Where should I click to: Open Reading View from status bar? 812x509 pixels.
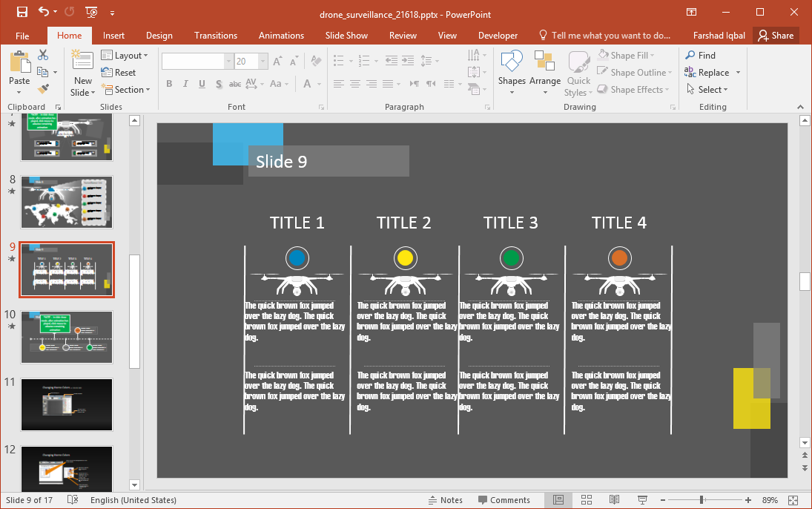tap(615, 500)
